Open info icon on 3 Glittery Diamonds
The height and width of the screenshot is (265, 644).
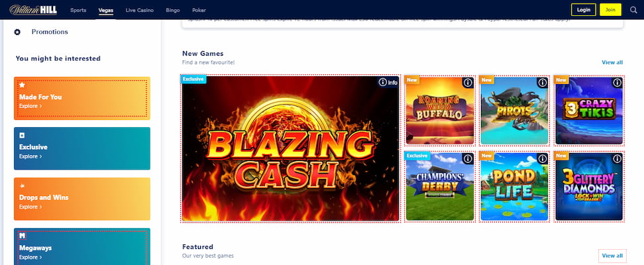pyautogui.click(x=617, y=158)
